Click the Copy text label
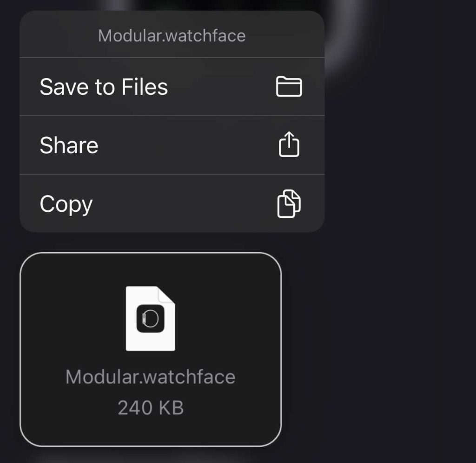Image resolution: width=476 pixels, height=463 pixels. (66, 204)
